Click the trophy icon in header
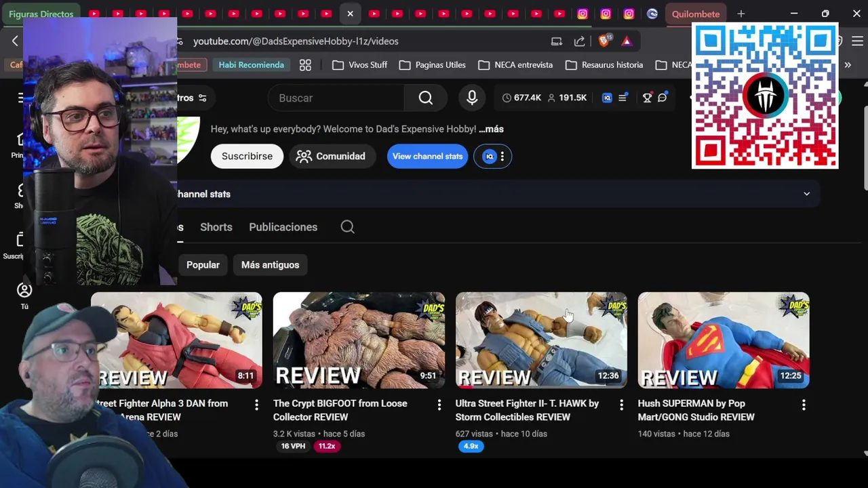Image resolution: width=868 pixels, height=488 pixels. 647,98
